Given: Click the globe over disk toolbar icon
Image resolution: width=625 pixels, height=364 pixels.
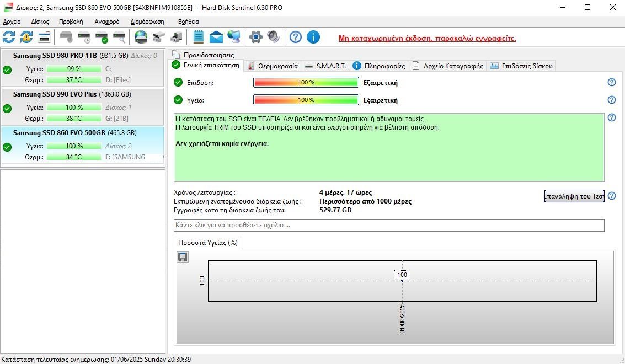Looking at the screenshot, I should (141, 37).
